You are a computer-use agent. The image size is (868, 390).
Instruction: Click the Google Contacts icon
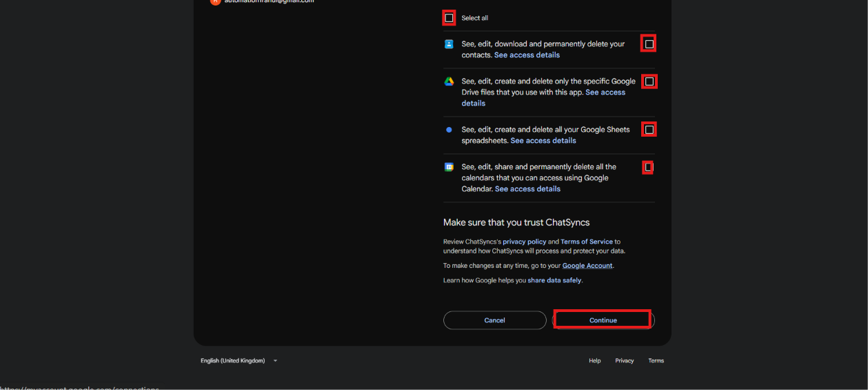point(449,44)
